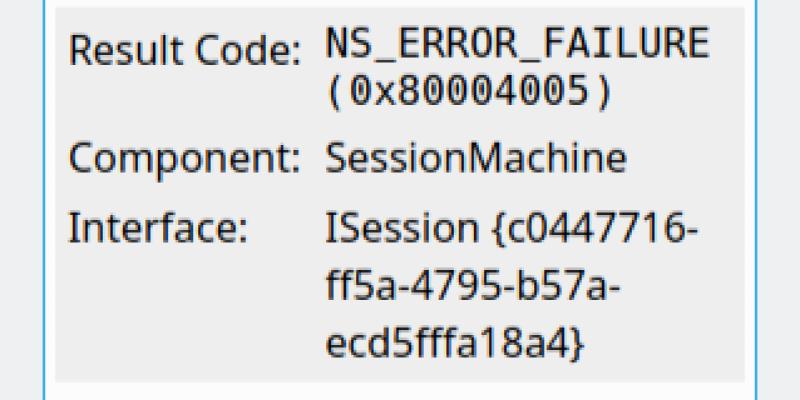
Task: Select the SessionMachine component value
Action: click(476, 159)
